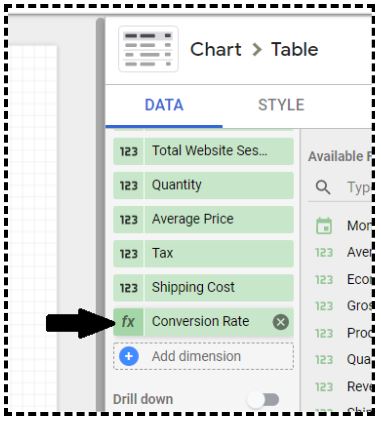
Task: Select the Total Website Sessions field chip
Action: click(203, 151)
